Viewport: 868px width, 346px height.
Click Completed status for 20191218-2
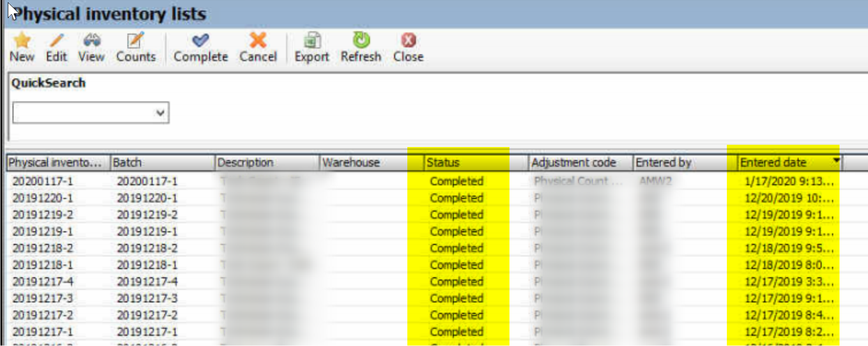[457, 248]
